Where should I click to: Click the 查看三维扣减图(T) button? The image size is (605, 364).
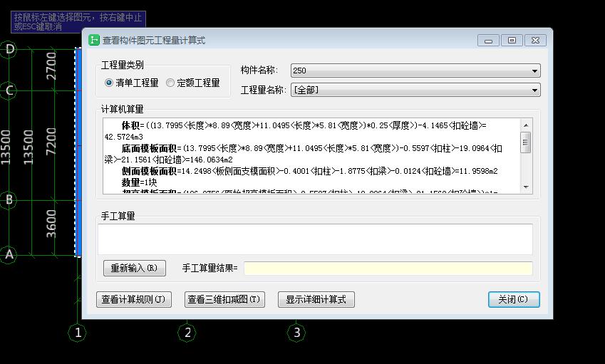click(x=224, y=299)
